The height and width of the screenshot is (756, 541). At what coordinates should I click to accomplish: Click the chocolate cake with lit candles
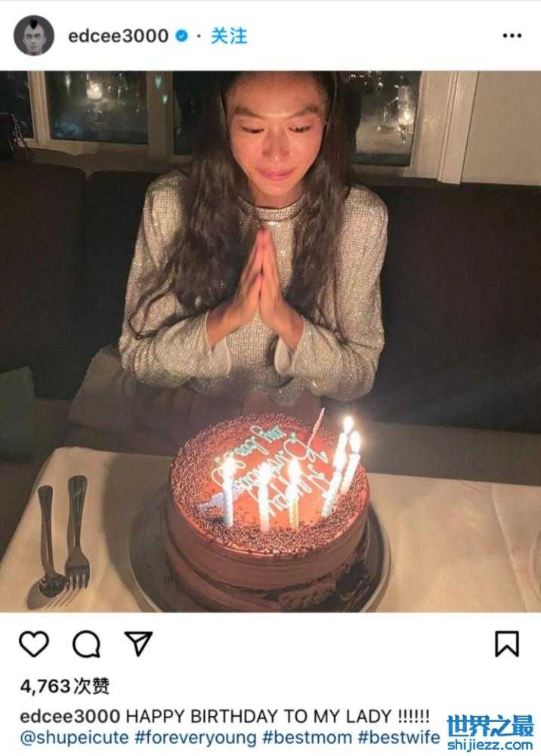pyautogui.click(x=268, y=507)
